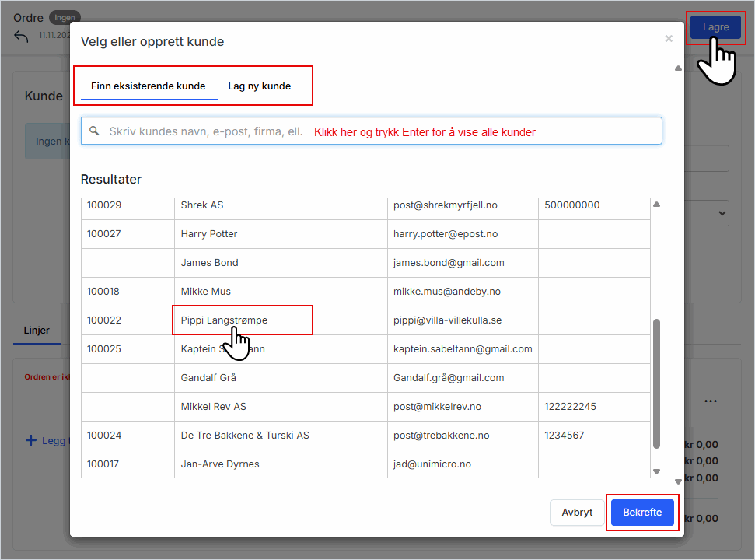Click the dialog's top scroll-up arrow
Image resolution: width=755 pixels, height=560 pixels.
point(677,68)
